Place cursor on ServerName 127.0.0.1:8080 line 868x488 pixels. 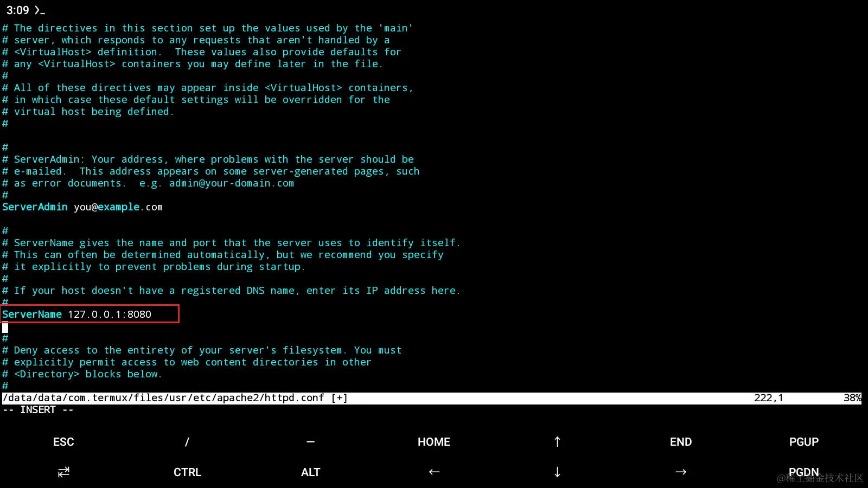point(77,314)
